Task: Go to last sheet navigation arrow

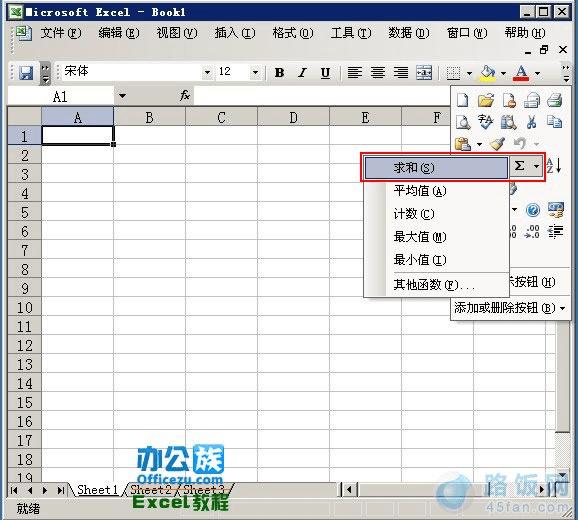Action: click(x=61, y=490)
